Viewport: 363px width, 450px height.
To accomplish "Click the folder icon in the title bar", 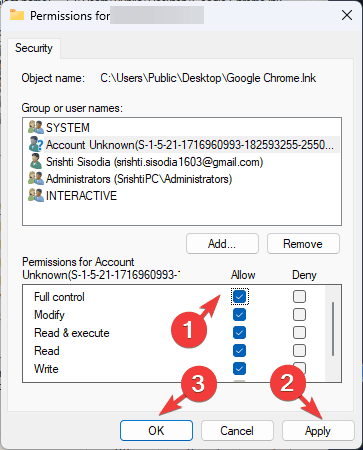I will (17, 15).
